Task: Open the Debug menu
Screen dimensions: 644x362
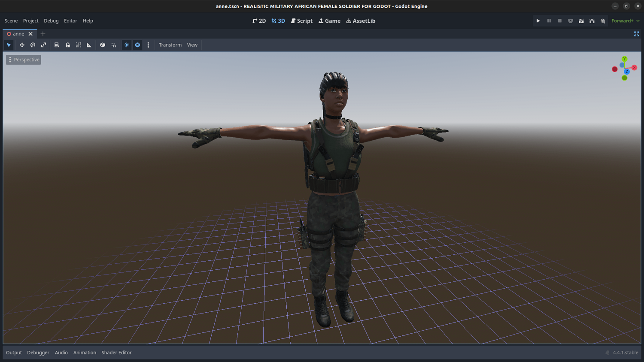Action: (51, 21)
